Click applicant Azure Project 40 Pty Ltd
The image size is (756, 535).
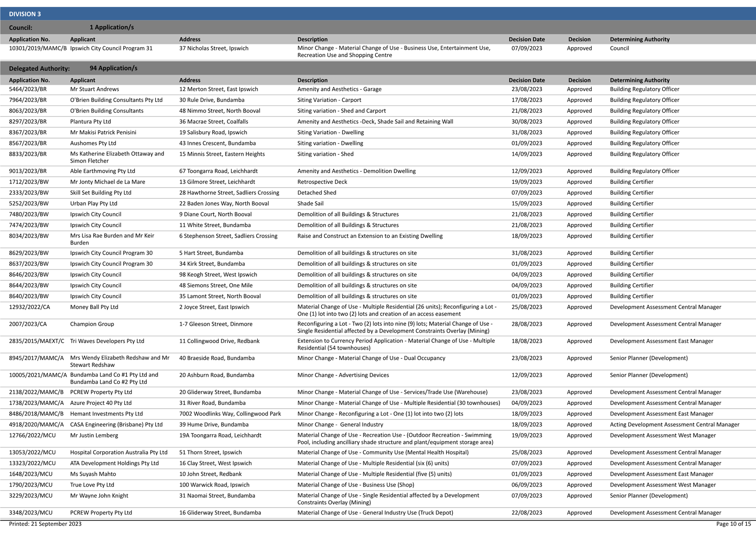pyautogui.click(x=101, y=403)
